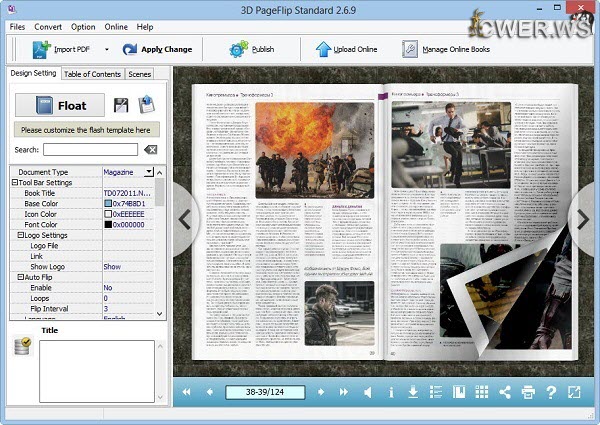This screenshot has height=425, width=600.
Task: Go to the first page
Action: 185,392
